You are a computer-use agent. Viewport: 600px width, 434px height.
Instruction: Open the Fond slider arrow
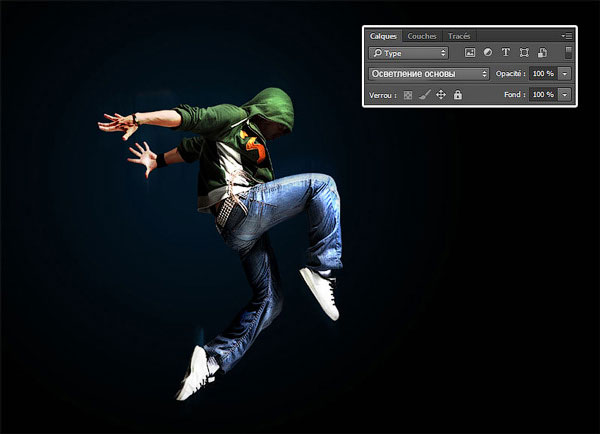[x=565, y=95]
